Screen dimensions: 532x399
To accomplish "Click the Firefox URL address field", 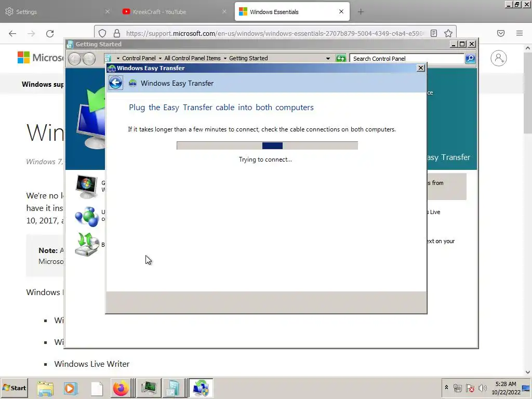I will (x=275, y=33).
